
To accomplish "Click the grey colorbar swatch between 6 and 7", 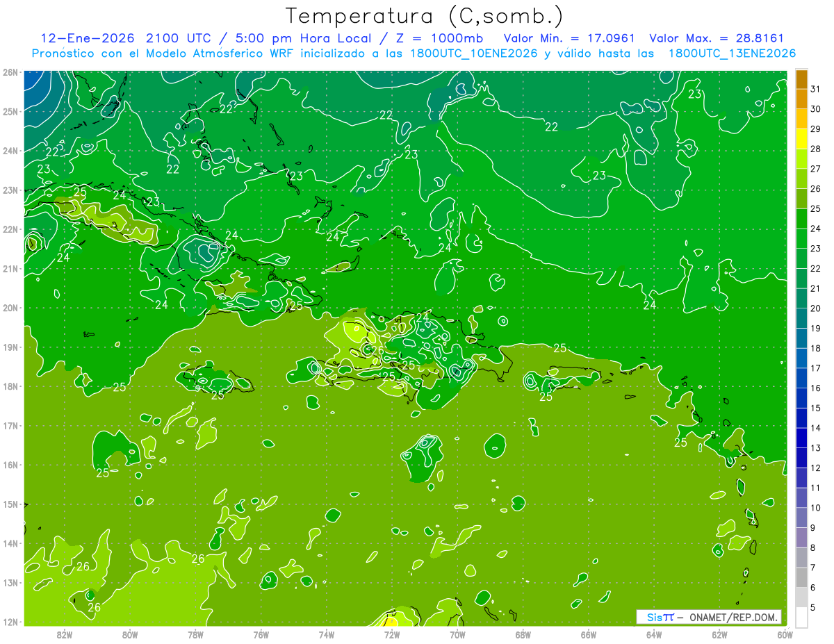I will 802,577.
